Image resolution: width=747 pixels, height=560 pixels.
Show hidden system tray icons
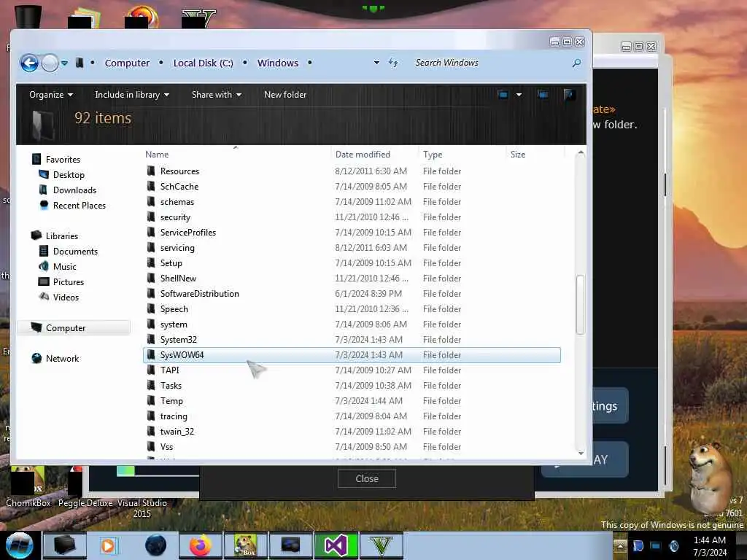coord(620,545)
